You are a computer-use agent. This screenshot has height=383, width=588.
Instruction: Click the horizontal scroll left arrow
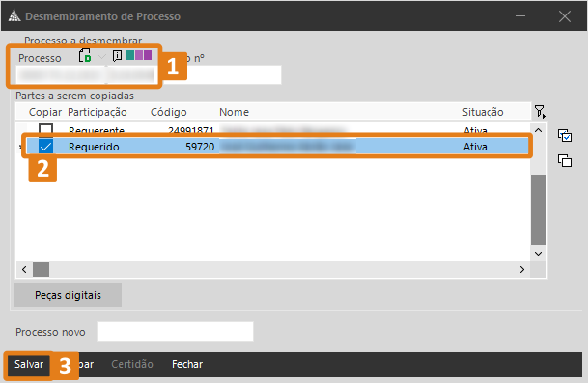tap(24, 269)
